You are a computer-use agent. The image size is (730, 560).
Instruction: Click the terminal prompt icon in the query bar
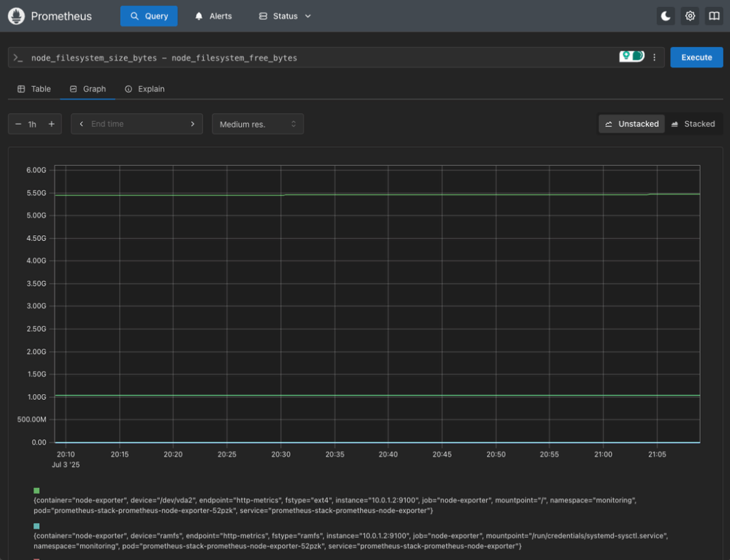coord(19,57)
